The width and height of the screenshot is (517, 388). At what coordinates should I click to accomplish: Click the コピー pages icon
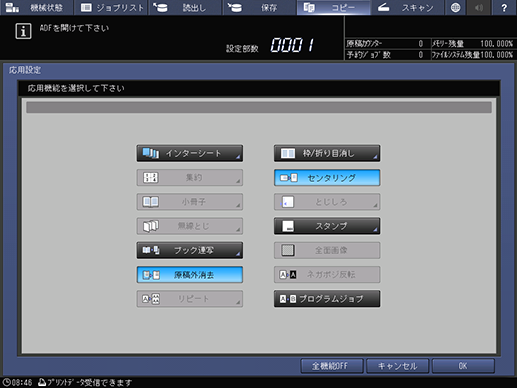[x=309, y=7]
